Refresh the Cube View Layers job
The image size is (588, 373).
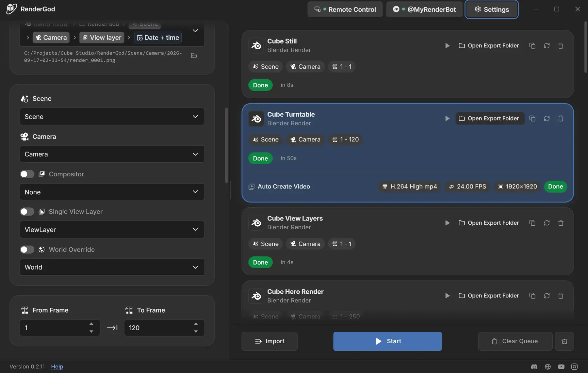tap(547, 223)
